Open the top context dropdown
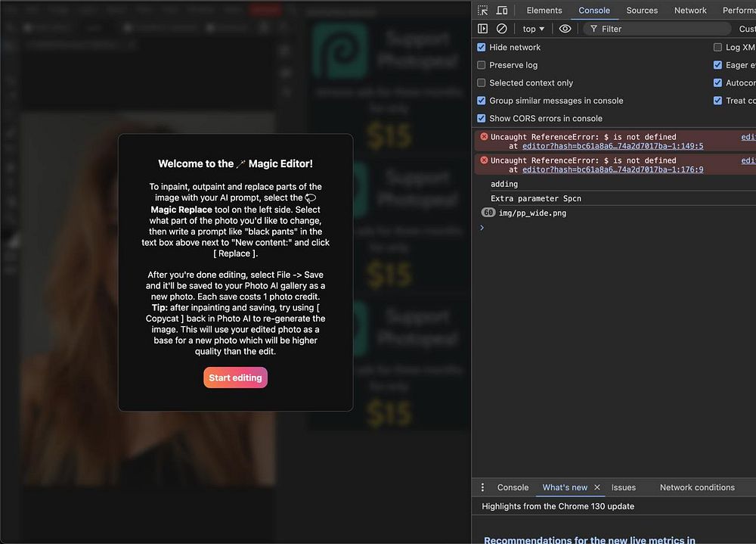 click(533, 29)
